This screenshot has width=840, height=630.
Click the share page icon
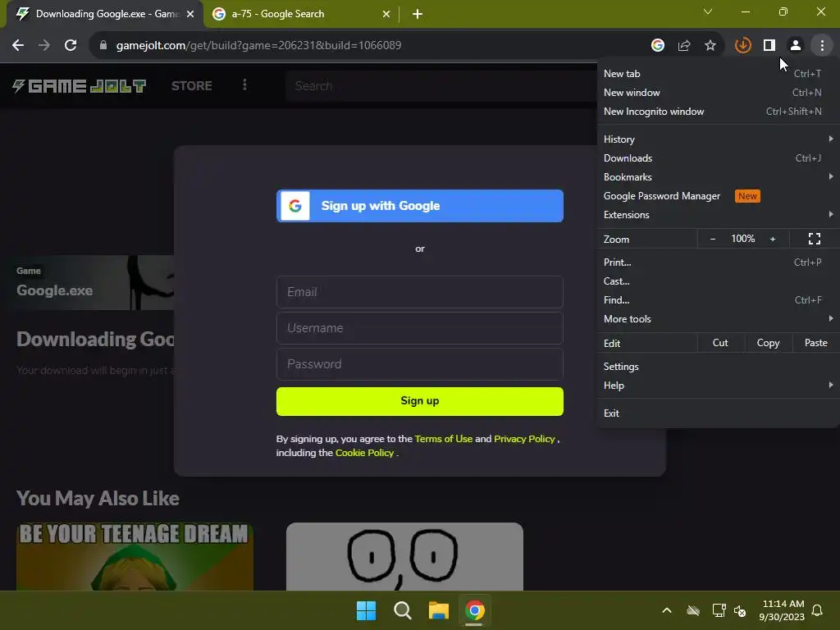684,45
